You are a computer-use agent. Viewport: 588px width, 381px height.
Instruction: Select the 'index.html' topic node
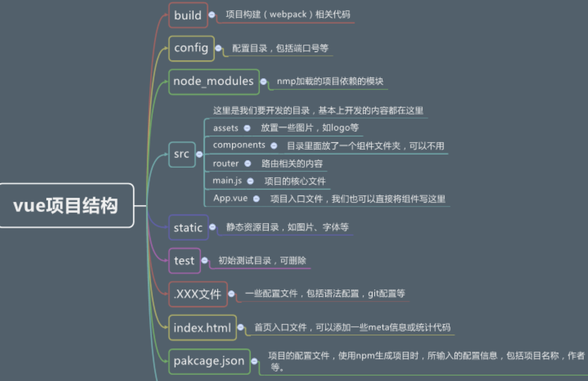[x=202, y=328]
